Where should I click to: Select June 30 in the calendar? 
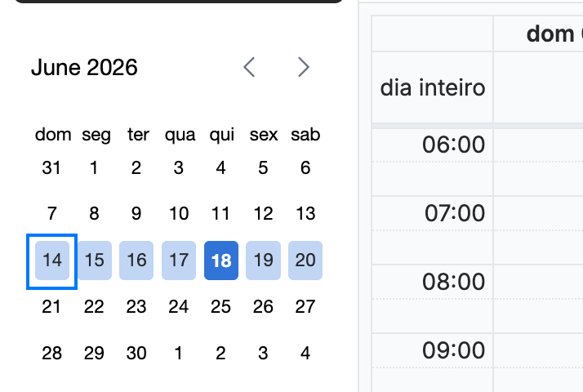(x=136, y=353)
